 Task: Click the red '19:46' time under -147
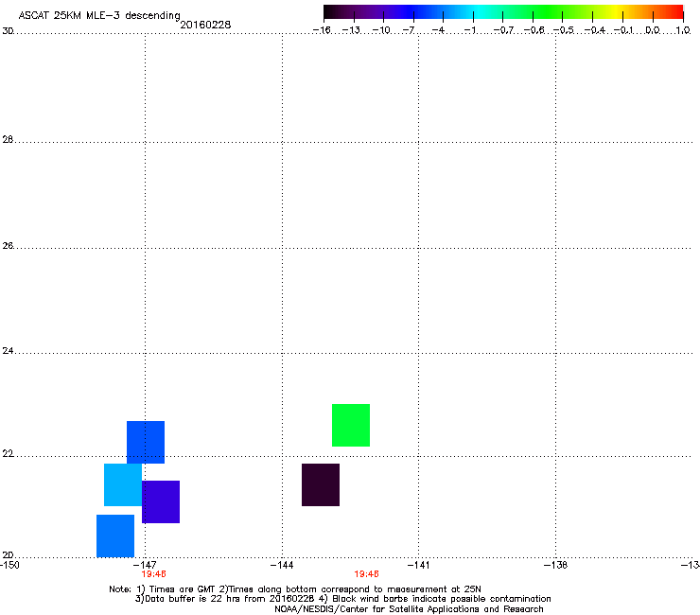pyautogui.click(x=153, y=574)
